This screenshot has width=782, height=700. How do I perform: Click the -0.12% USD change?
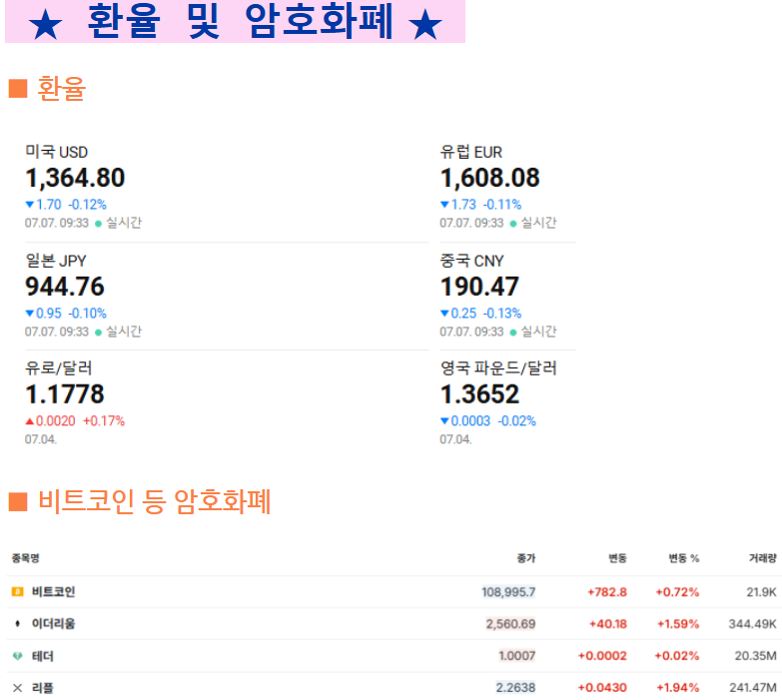tap(87, 205)
